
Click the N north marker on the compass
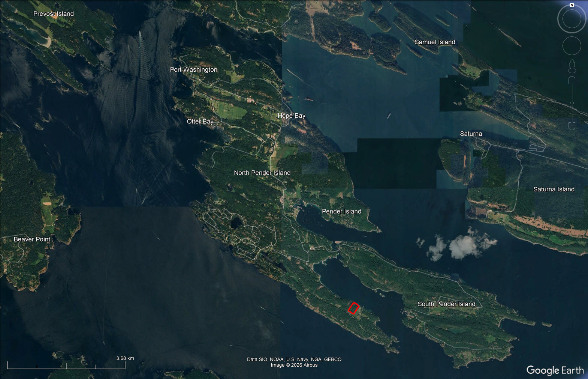point(572,5)
